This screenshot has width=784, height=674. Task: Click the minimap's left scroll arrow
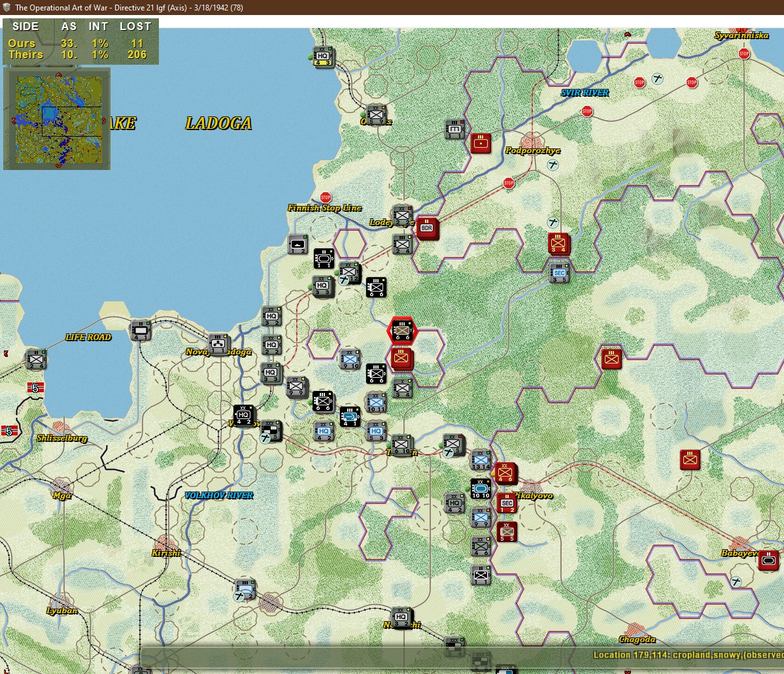click(x=14, y=120)
